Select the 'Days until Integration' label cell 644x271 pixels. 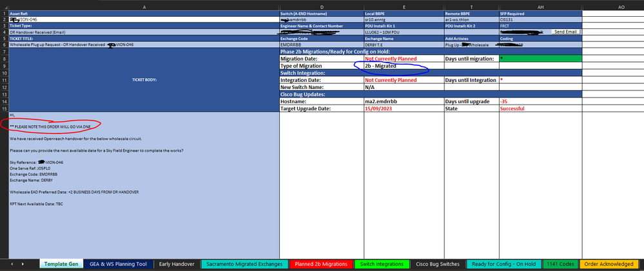point(471,80)
